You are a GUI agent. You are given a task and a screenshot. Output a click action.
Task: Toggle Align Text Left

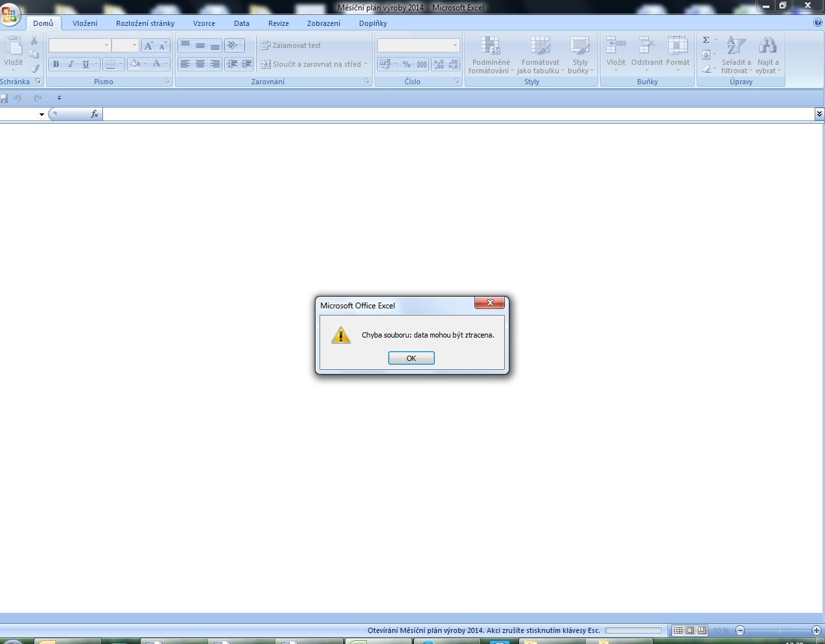pos(185,64)
